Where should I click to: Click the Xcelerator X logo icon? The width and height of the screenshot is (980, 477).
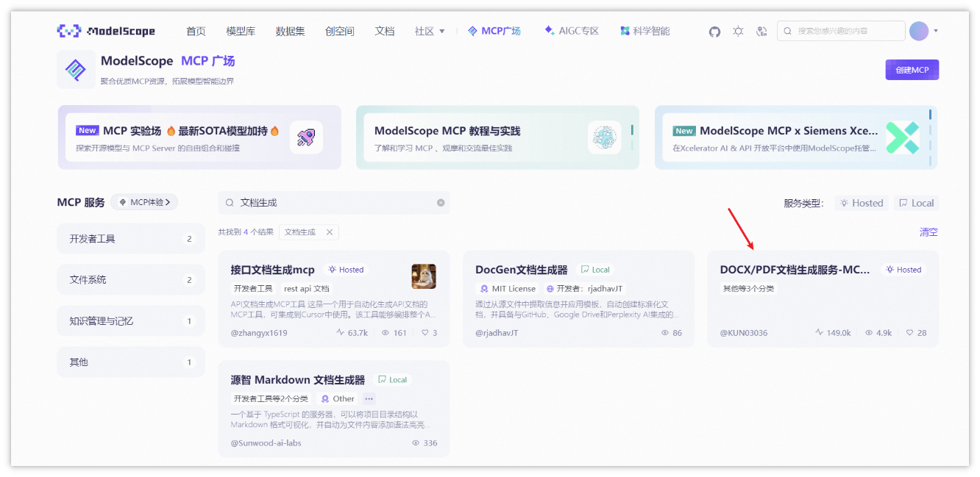(902, 137)
